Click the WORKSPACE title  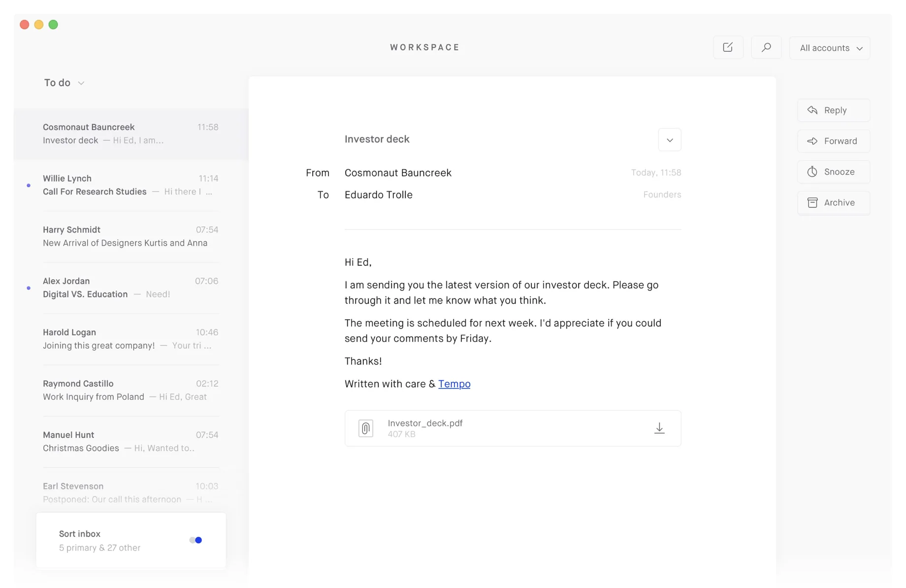pyautogui.click(x=424, y=47)
